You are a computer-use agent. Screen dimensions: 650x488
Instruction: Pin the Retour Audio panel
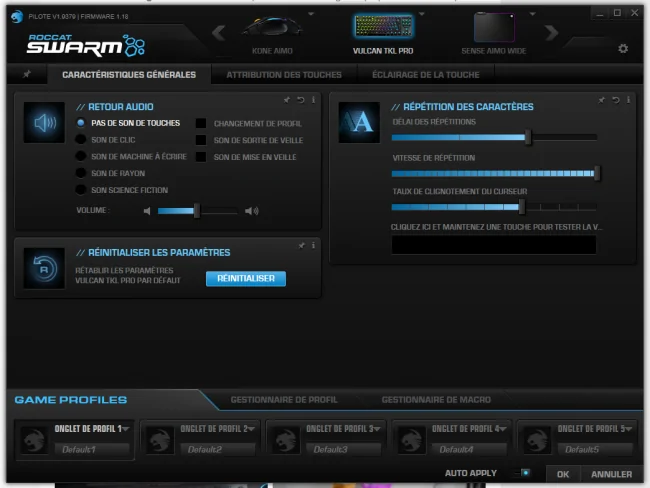tap(287, 100)
